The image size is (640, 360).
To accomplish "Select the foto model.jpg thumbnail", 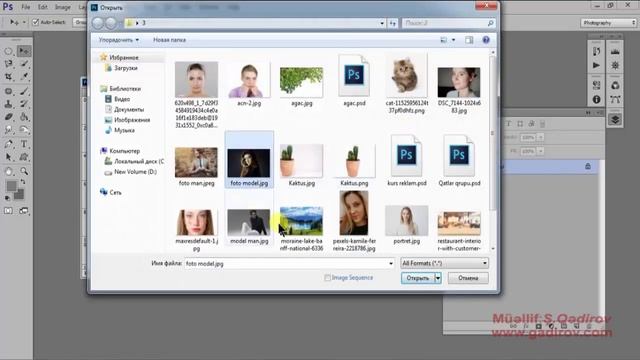I will tap(249, 163).
